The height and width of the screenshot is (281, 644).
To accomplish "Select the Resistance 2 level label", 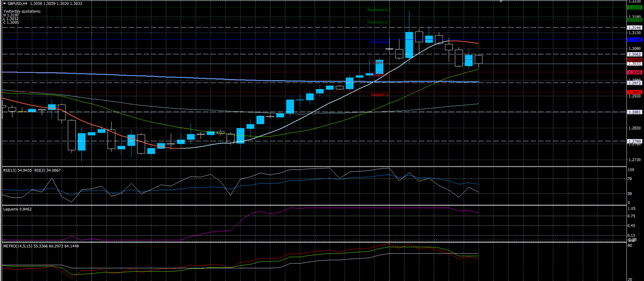I will click(379, 10).
